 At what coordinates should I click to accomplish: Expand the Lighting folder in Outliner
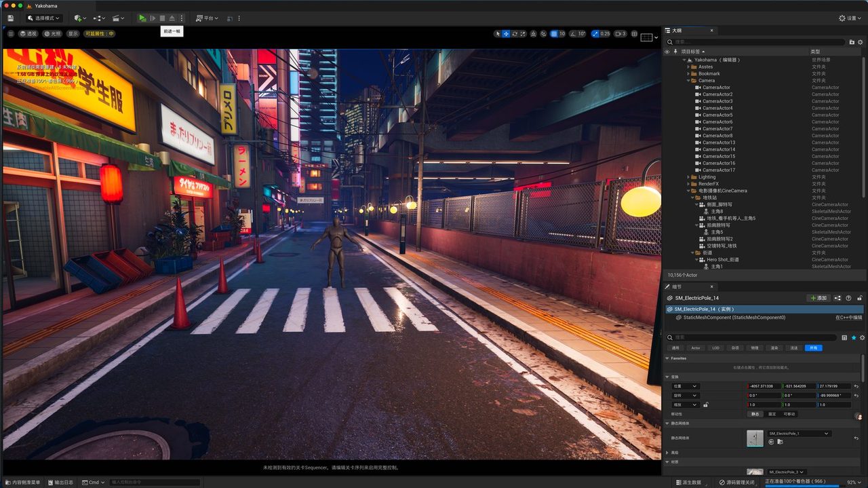688,176
